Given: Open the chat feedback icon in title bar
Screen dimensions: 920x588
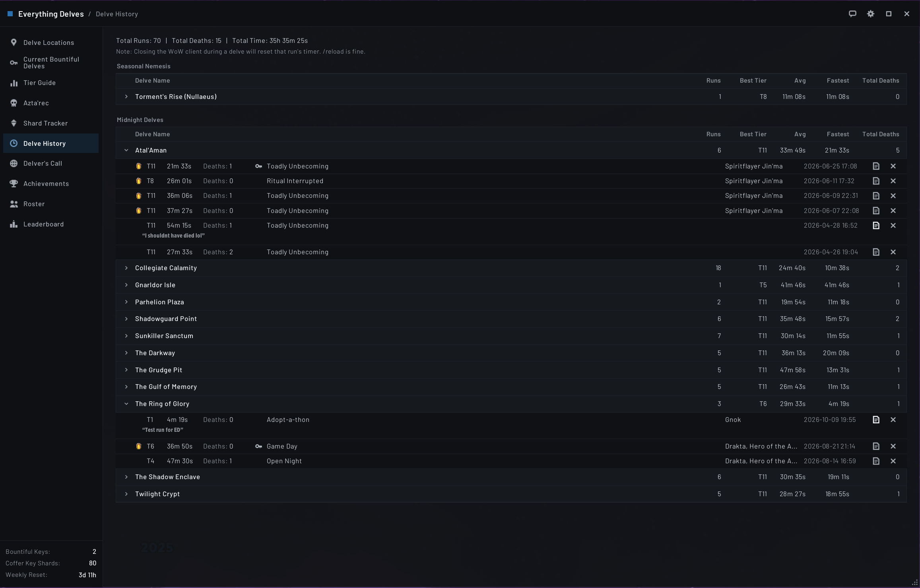Looking at the screenshot, I should point(852,14).
